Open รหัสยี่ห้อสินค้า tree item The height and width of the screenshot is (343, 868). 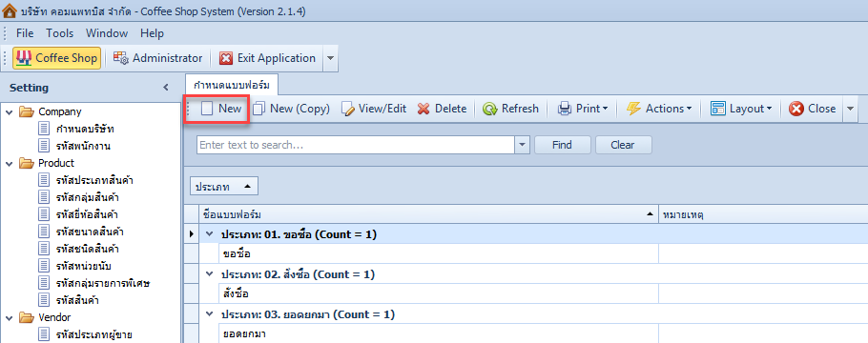(x=78, y=214)
